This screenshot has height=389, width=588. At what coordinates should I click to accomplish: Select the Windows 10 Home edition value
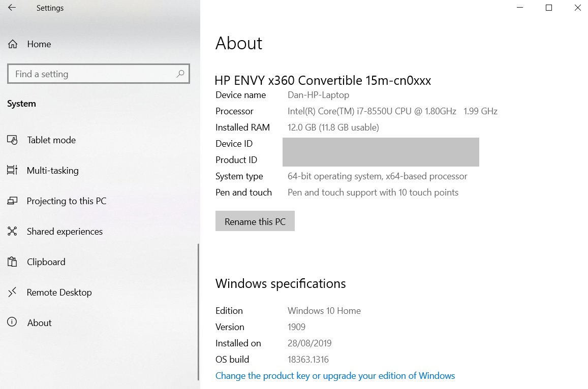[324, 310]
